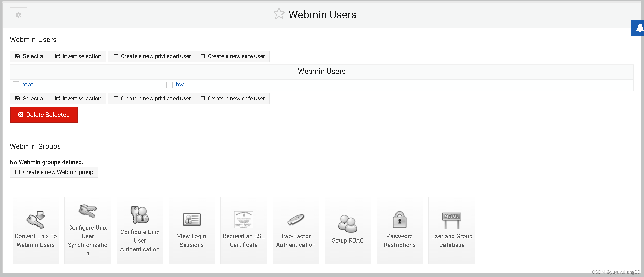Create a new Webmin group
The height and width of the screenshot is (277, 644).
pyautogui.click(x=54, y=172)
